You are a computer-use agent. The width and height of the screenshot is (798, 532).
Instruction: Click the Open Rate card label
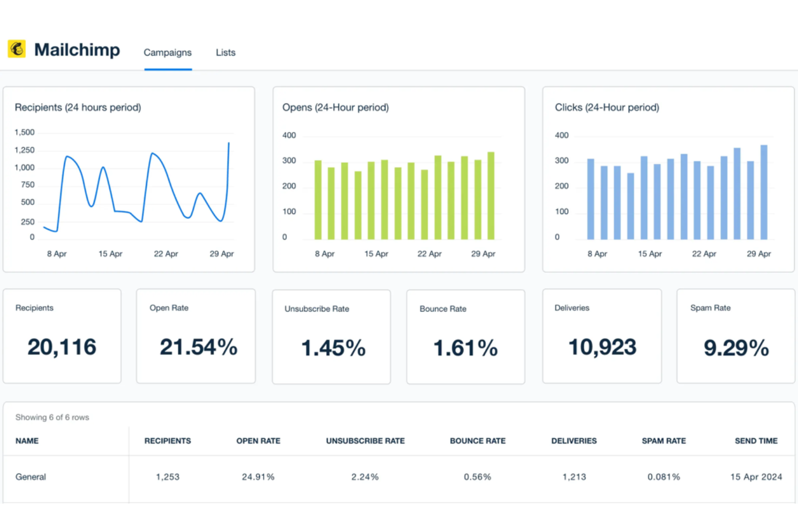(x=169, y=308)
